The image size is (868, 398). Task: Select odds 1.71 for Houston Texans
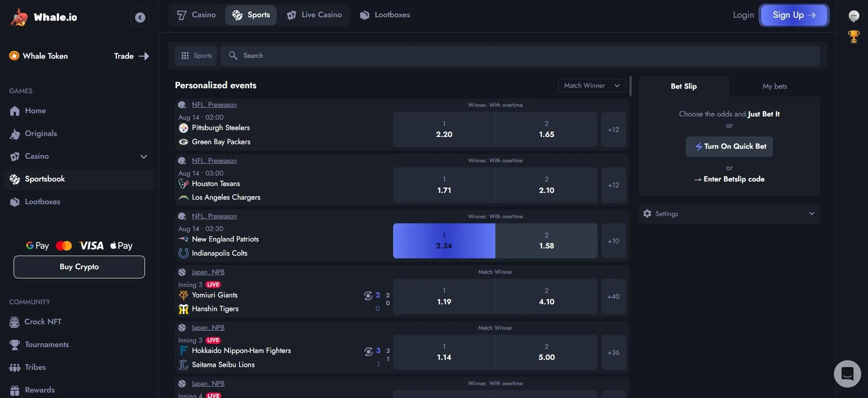[x=444, y=185]
